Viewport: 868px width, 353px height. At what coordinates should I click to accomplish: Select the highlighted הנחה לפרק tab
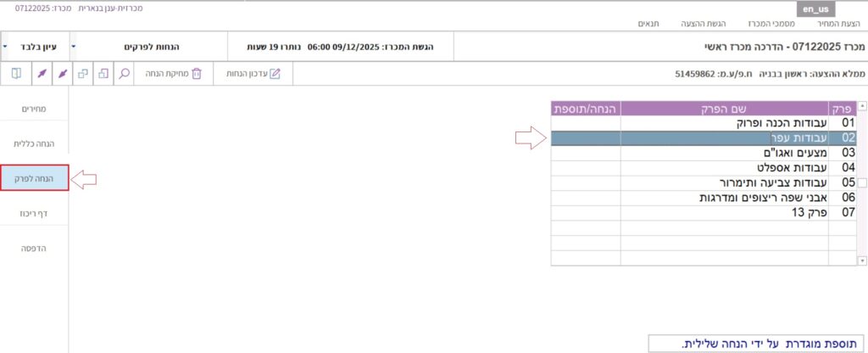tap(35, 178)
